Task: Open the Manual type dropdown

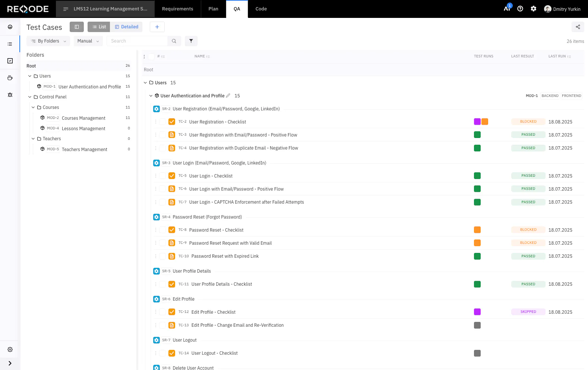Action: tap(88, 41)
